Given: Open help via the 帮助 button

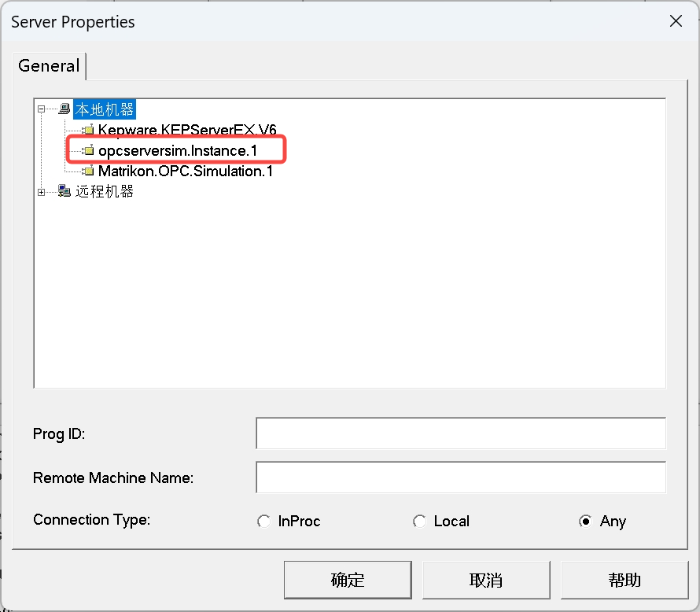Looking at the screenshot, I should [624, 581].
